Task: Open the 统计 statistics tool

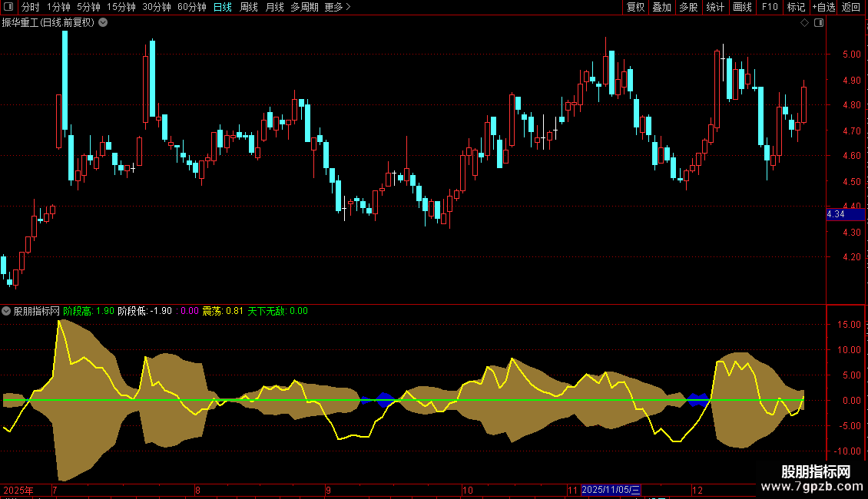Action: click(x=715, y=7)
